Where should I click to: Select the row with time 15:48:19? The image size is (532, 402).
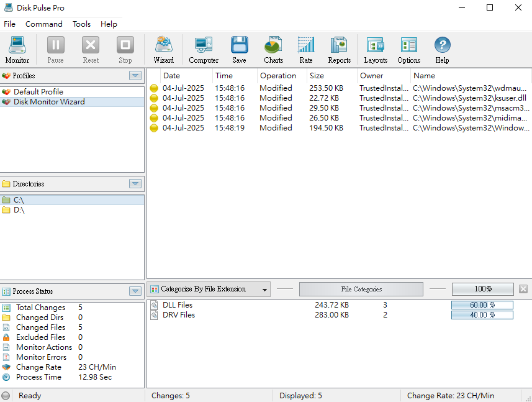pos(340,128)
